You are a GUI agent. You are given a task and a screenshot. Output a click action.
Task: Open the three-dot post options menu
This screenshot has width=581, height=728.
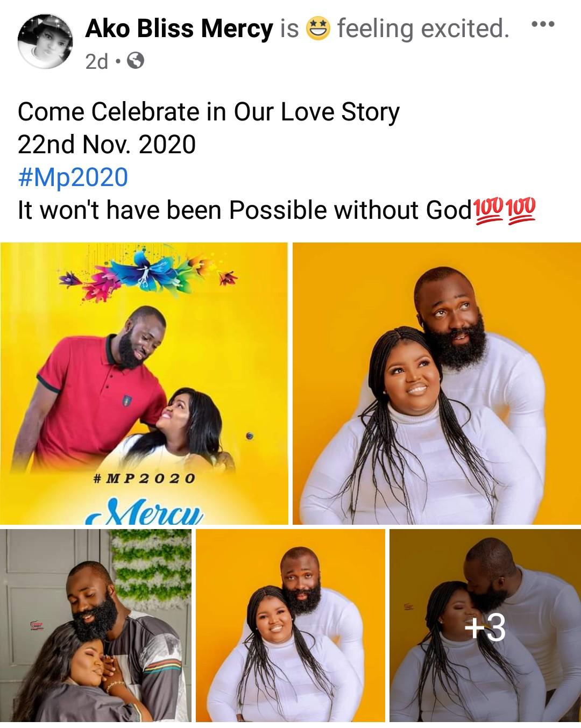tap(543, 24)
